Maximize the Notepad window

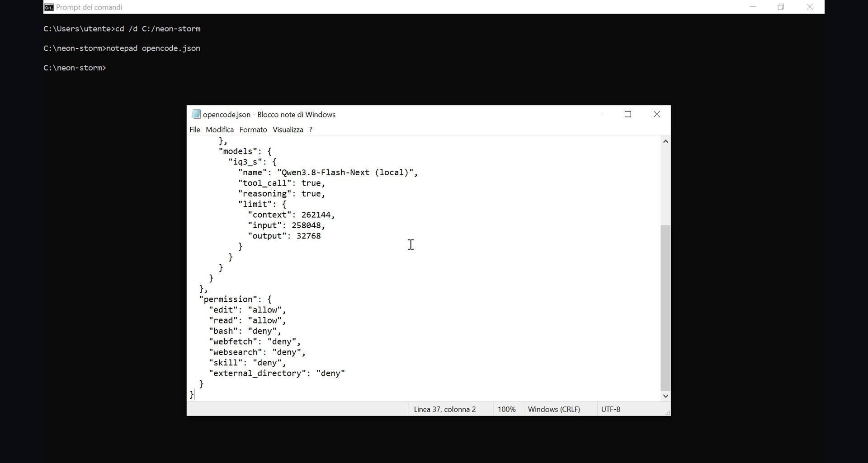628,114
